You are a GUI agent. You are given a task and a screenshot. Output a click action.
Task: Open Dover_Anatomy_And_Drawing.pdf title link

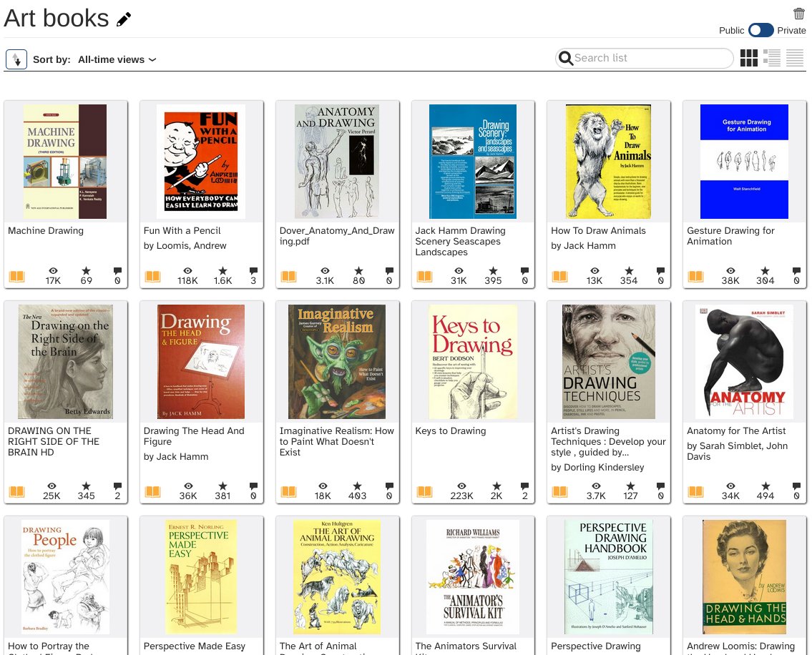pos(337,235)
